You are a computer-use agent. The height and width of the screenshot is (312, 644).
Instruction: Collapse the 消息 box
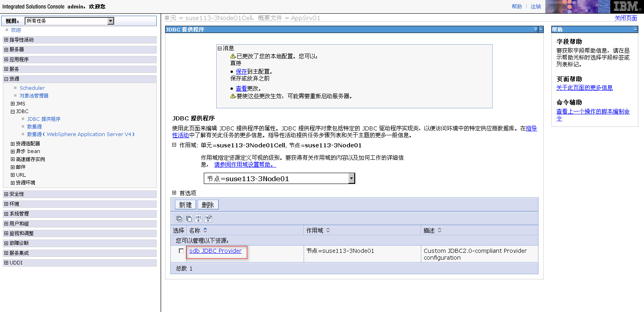[220, 48]
